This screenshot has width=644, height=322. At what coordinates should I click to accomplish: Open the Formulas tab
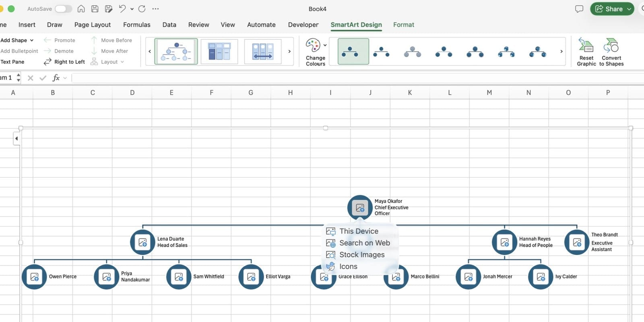pos(137,25)
